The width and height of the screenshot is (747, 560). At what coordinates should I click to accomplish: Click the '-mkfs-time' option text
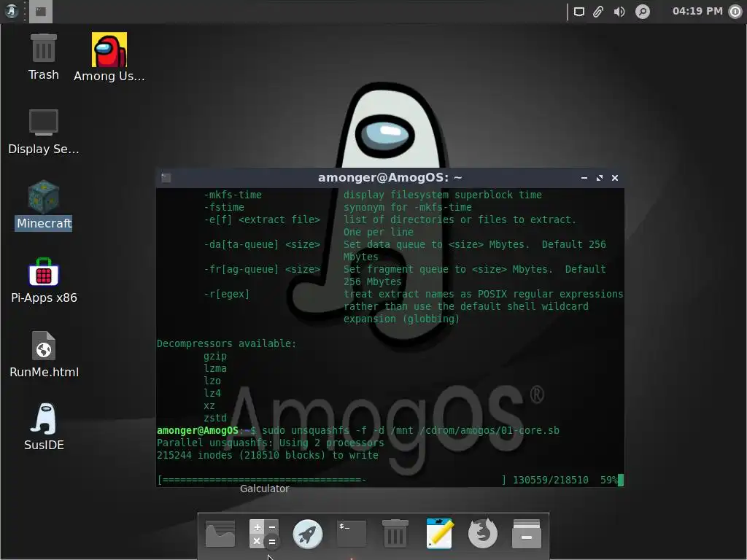point(233,195)
